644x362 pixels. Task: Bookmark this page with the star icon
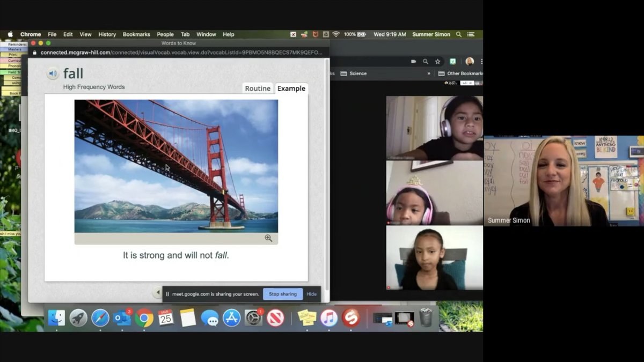coord(437,62)
